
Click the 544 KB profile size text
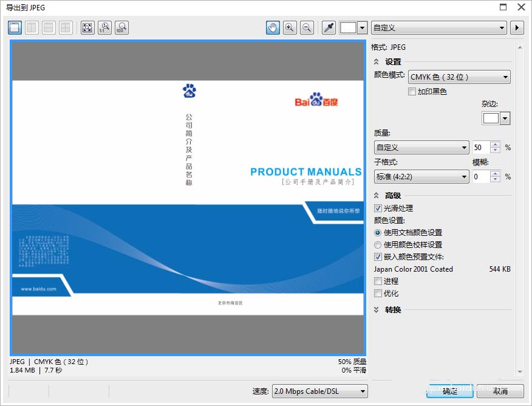pyautogui.click(x=500, y=269)
